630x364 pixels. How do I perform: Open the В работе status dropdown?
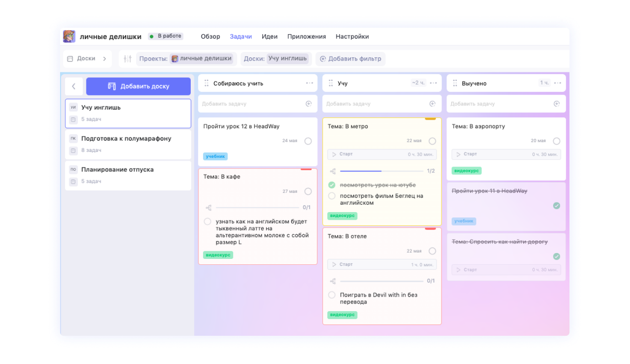[x=166, y=36]
